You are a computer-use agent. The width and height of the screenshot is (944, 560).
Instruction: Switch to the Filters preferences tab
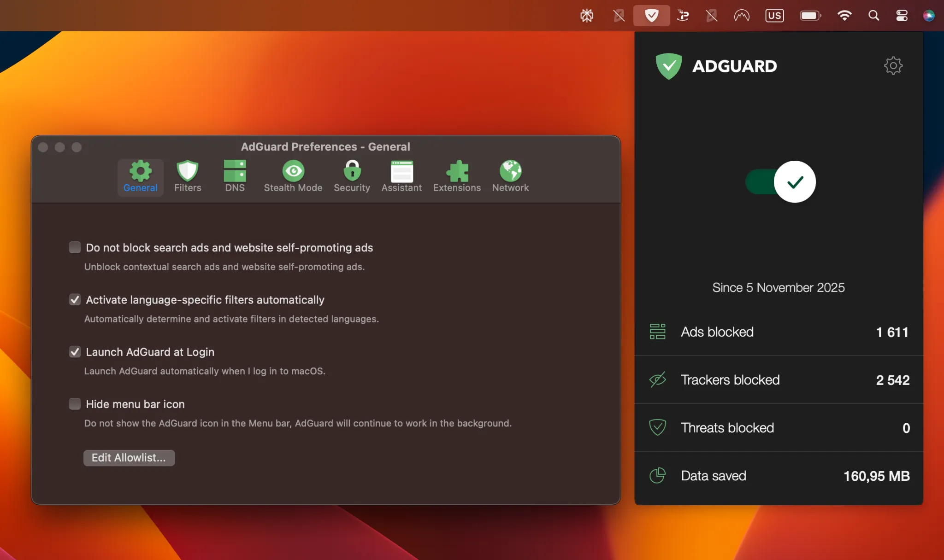[187, 176]
